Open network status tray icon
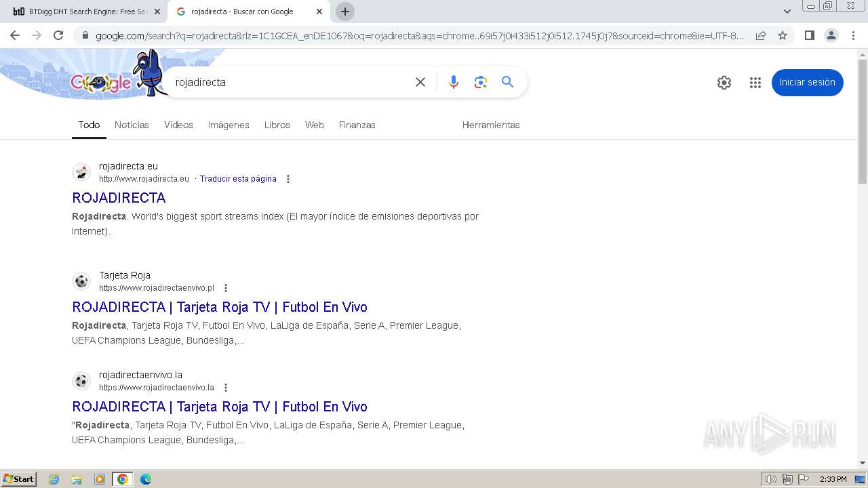Image resolution: width=868 pixels, height=488 pixels. [787, 479]
